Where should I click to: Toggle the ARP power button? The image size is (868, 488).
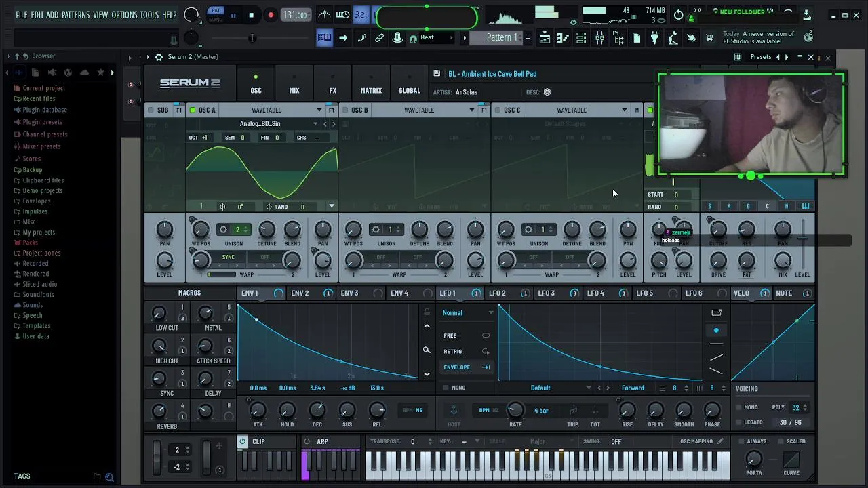[x=307, y=441]
